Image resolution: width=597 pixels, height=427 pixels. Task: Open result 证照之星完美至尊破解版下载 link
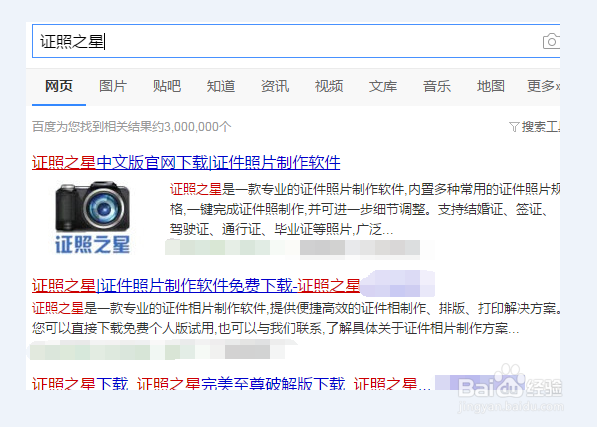(x=231, y=383)
